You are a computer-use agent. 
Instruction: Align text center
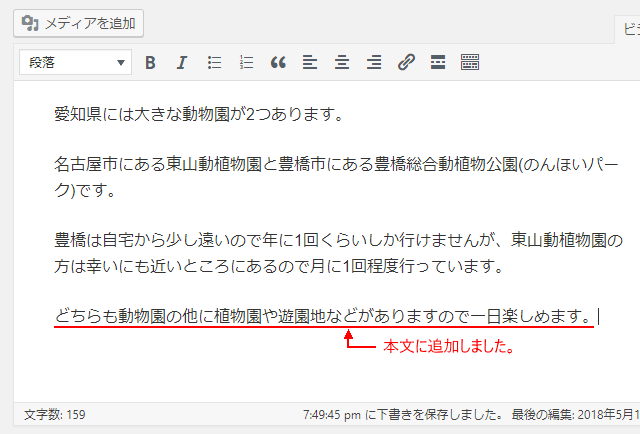pyautogui.click(x=342, y=62)
